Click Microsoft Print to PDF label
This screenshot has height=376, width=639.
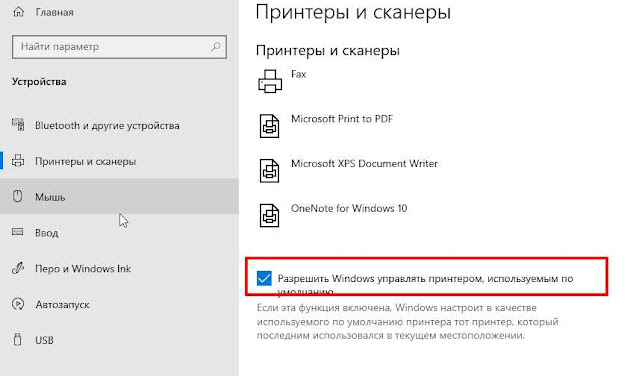[x=342, y=119]
